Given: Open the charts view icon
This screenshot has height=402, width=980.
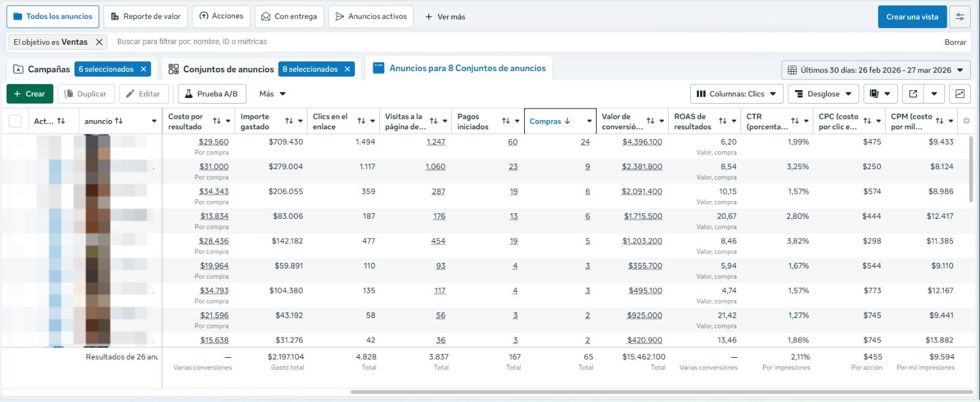Looking at the screenshot, I should (960, 94).
